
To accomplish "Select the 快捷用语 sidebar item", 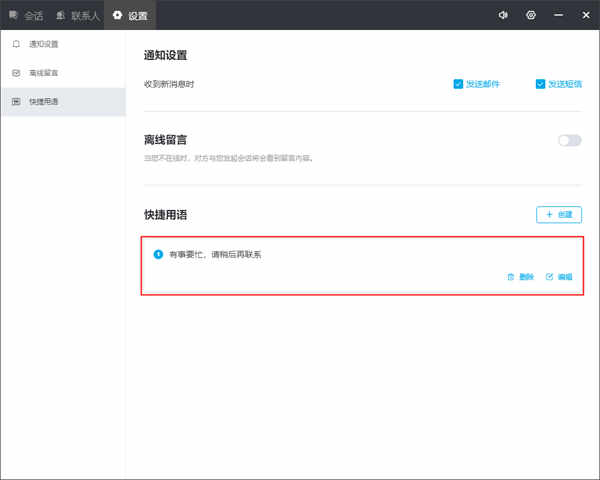I will [64, 101].
